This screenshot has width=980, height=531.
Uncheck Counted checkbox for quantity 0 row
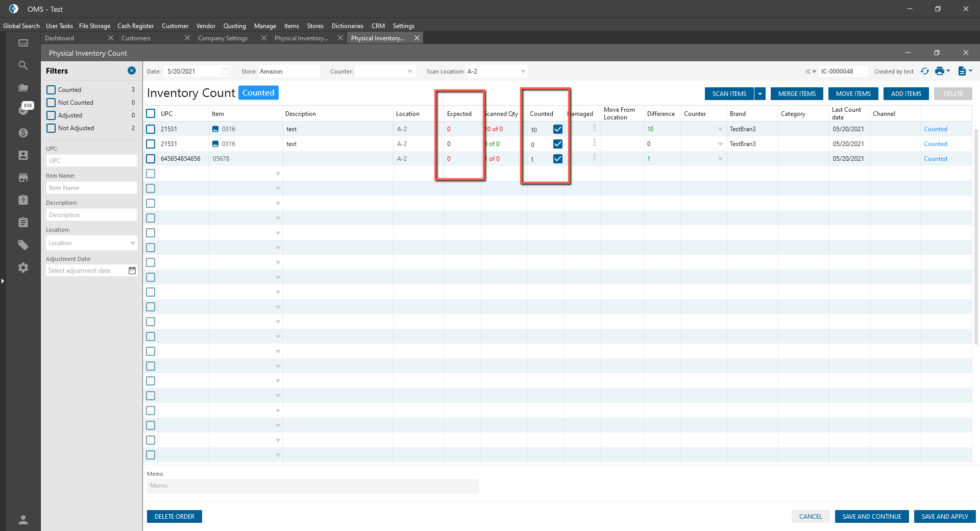pyautogui.click(x=558, y=144)
